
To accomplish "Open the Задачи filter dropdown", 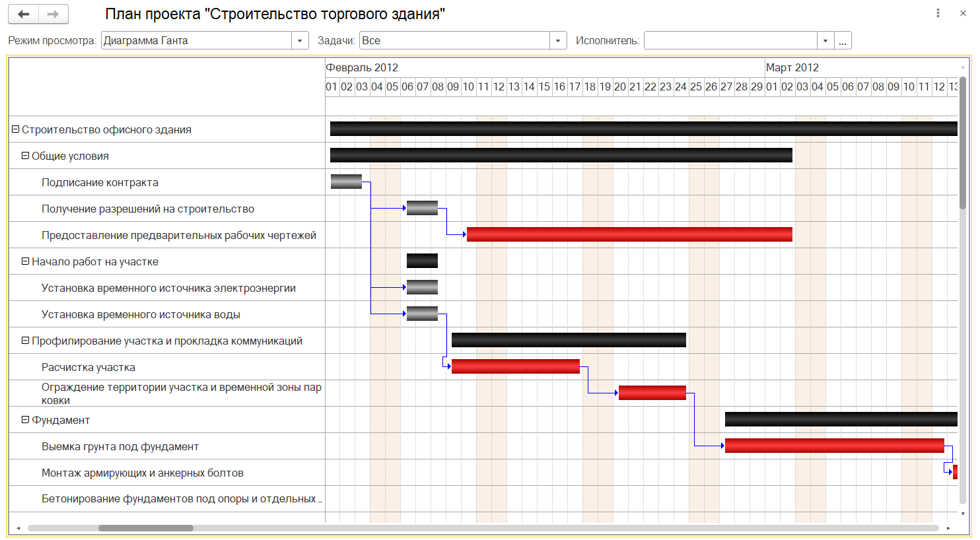I will point(558,41).
